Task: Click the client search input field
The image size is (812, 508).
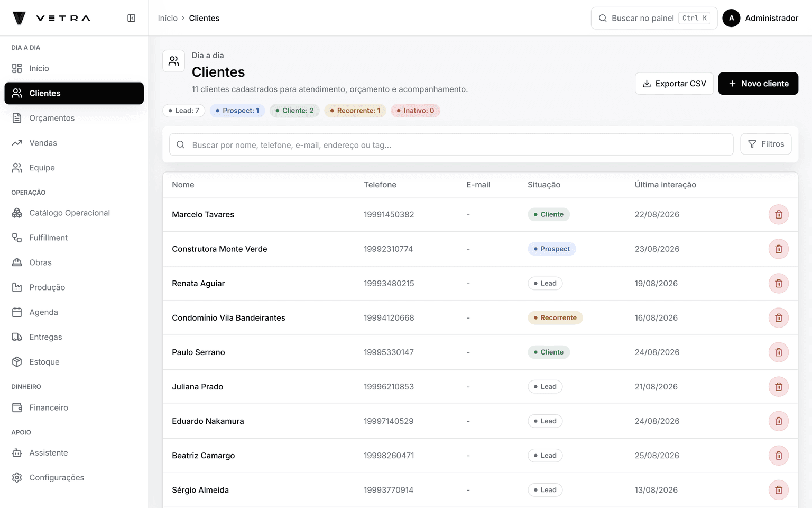Action: 451,144
